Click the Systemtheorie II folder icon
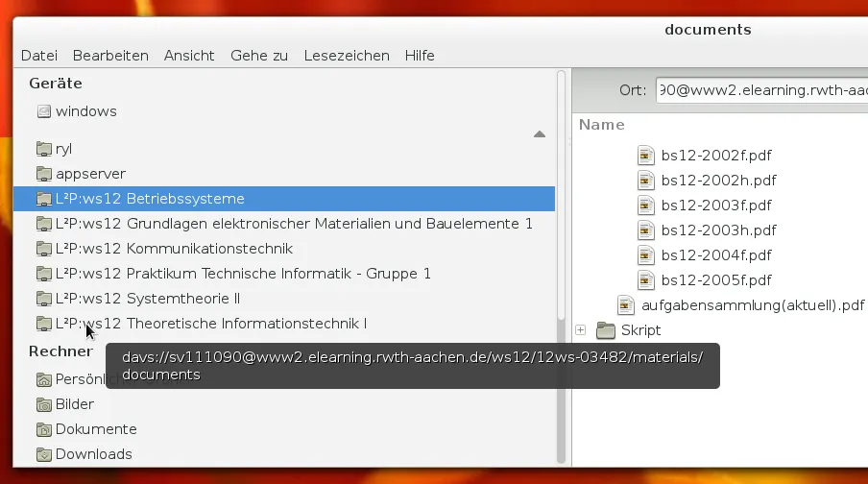868x484 pixels. pos(44,299)
